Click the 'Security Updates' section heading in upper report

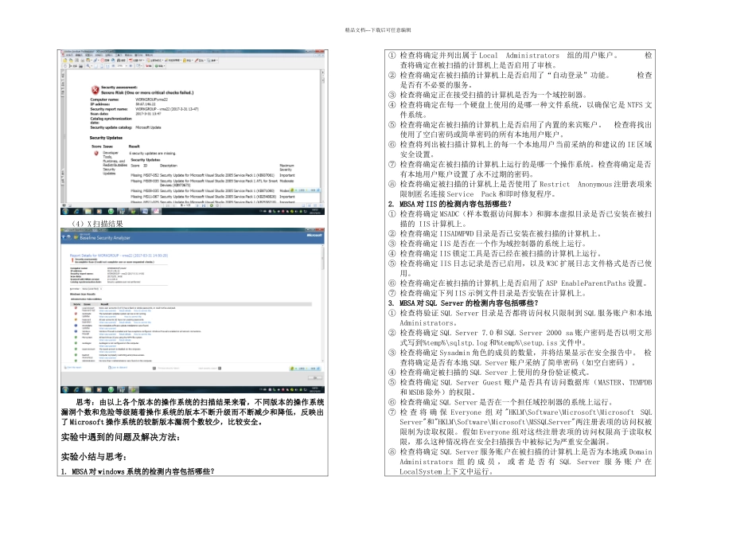point(106,138)
